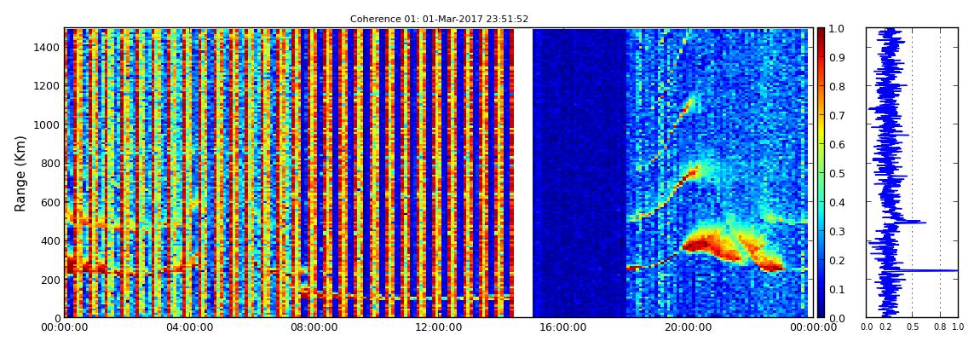Click the dark blue low-coherence block after 16:00:00
The width and height of the screenshot is (980, 347).
point(579,172)
